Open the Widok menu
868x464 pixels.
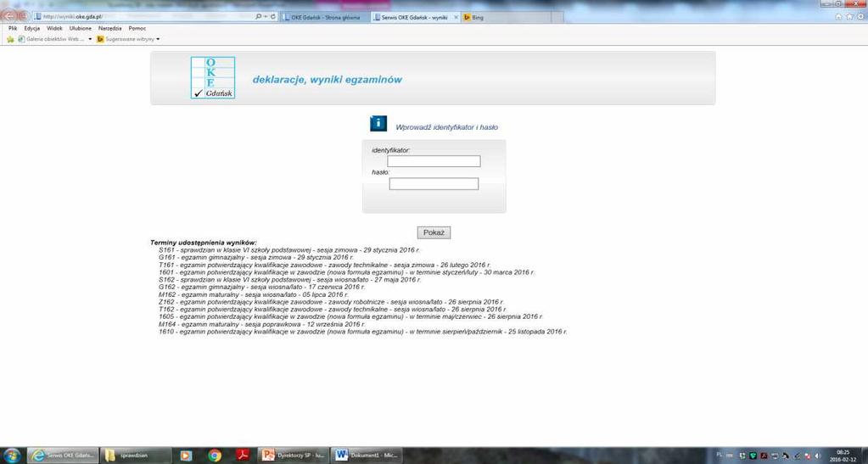coord(54,28)
